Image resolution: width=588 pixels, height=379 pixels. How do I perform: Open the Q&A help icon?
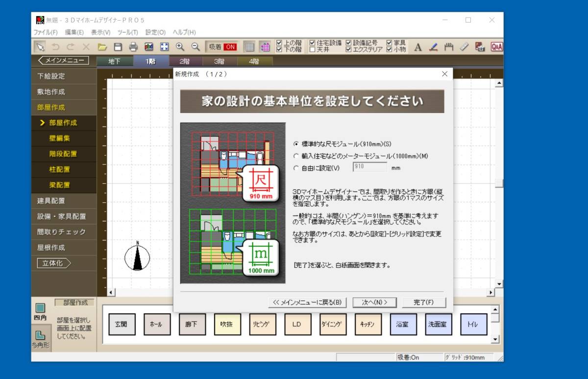[x=496, y=47]
